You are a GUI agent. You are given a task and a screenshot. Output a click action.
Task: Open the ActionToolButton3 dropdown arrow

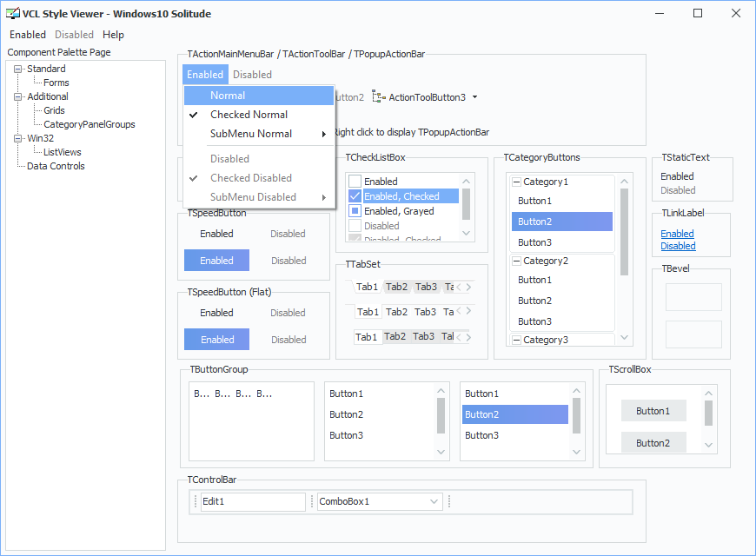(x=475, y=97)
